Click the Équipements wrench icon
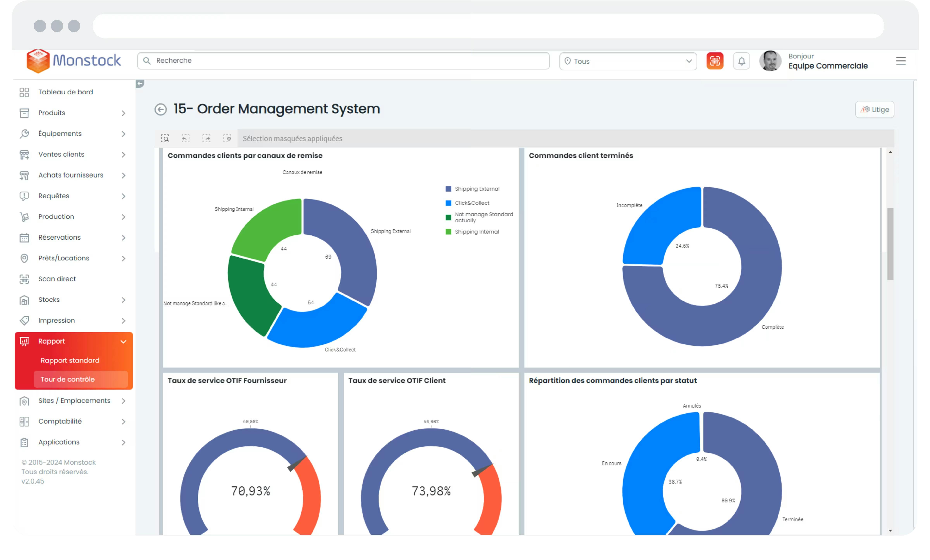This screenshot has width=930, height=560. point(24,134)
